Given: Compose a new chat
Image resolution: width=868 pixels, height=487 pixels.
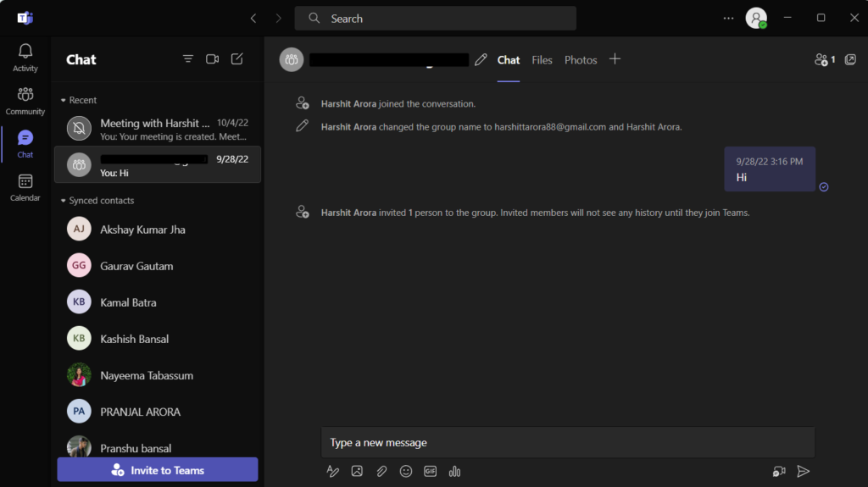Looking at the screenshot, I should click(237, 59).
